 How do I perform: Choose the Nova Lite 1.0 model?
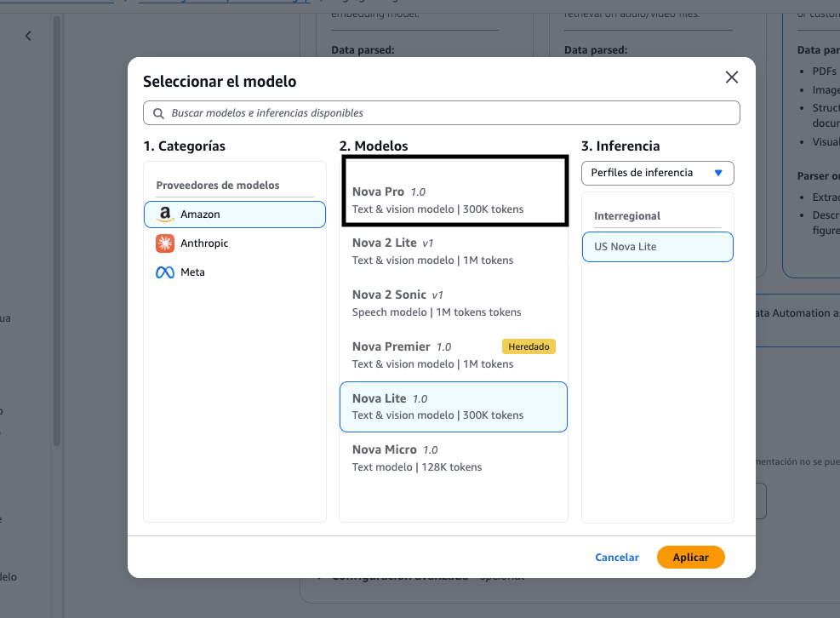coord(454,407)
